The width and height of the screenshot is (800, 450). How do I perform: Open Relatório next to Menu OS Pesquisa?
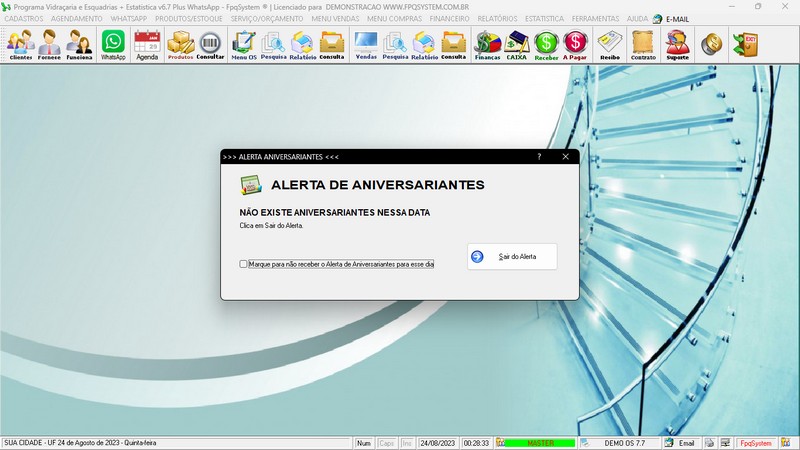(x=303, y=45)
